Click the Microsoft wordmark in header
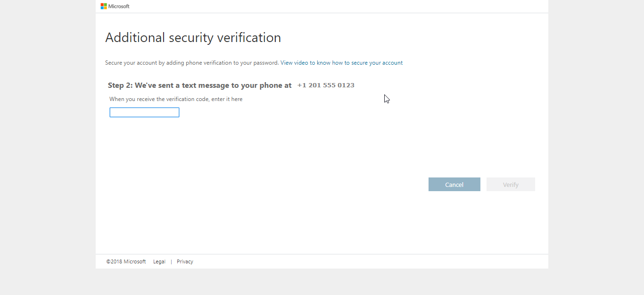The width and height of the screenshot is (644, 295). pos(119,6)
